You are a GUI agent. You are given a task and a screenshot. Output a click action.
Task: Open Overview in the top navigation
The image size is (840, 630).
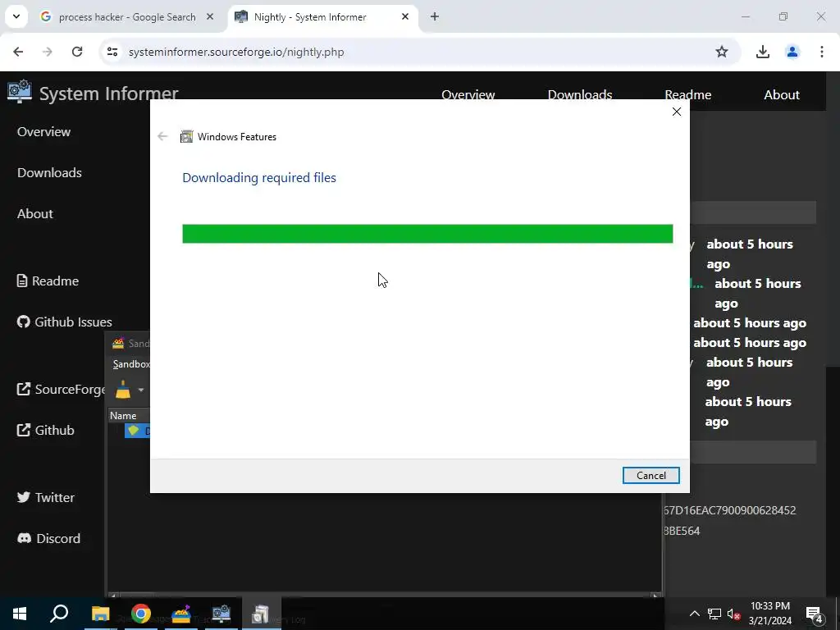click(x=468, y=95)
